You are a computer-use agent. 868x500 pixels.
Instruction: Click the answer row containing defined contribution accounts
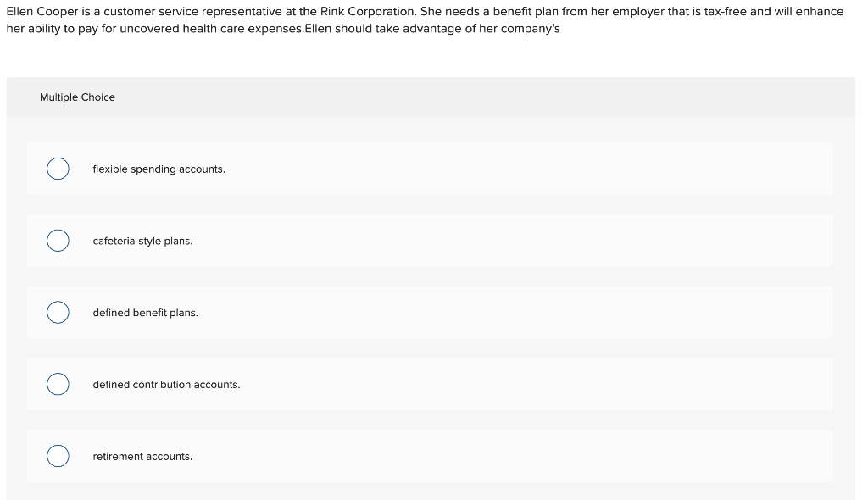pos(430,384)
